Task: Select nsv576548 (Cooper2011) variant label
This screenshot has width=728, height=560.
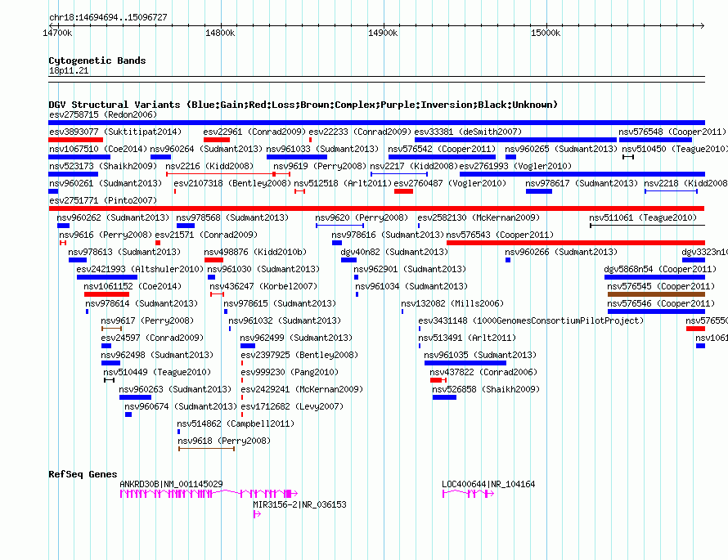Action: pyautogui.click(x=672, y=132)
